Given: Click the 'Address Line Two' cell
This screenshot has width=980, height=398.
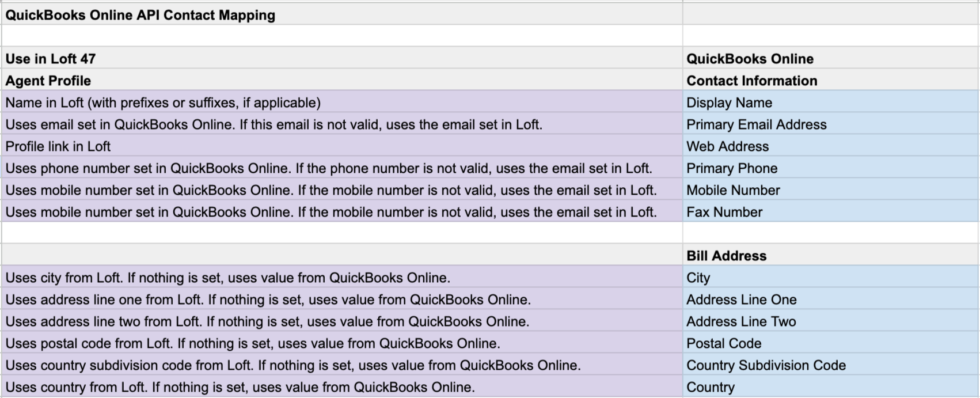Looking at the screenshot, I should (831, 321).
